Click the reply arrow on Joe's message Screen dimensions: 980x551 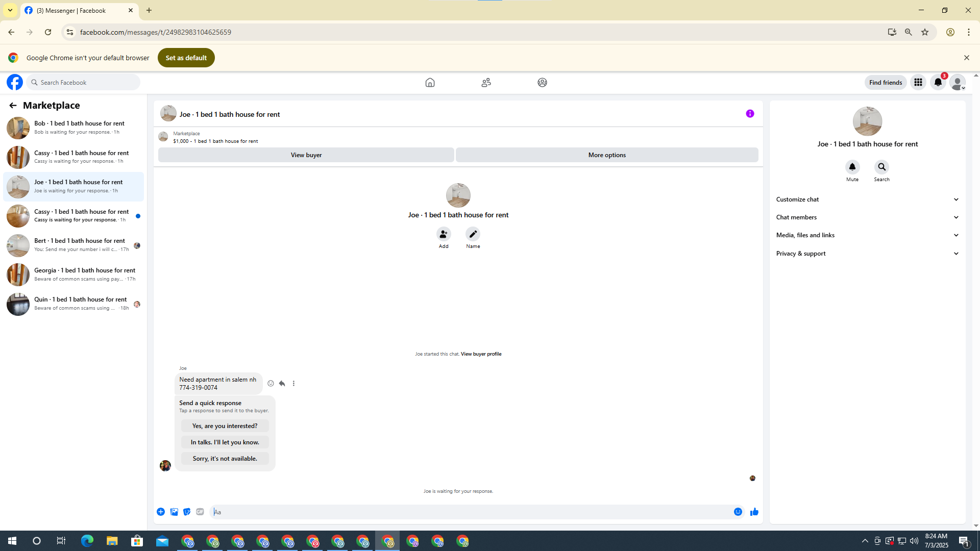pos(282,383)
